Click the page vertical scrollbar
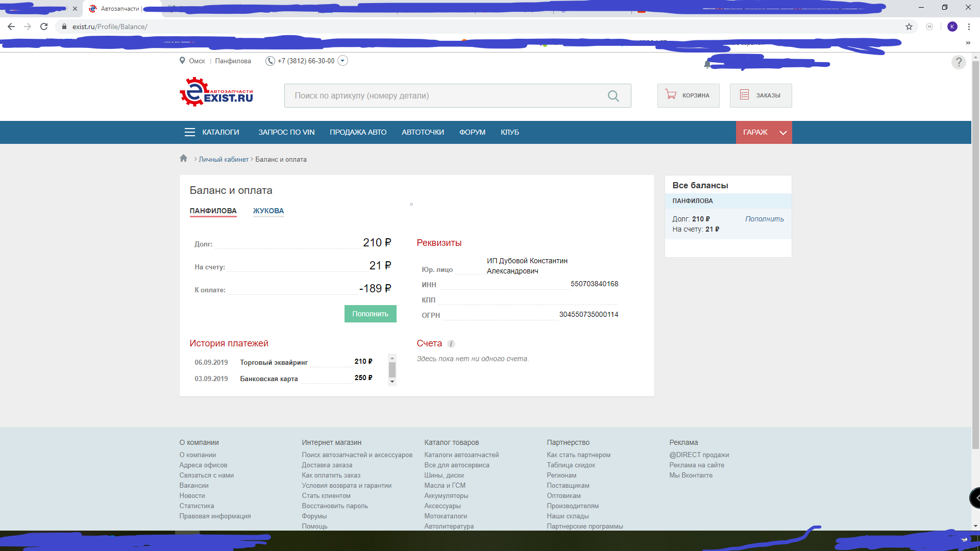This screenshot has height=551, width=980. coord(975,255)
